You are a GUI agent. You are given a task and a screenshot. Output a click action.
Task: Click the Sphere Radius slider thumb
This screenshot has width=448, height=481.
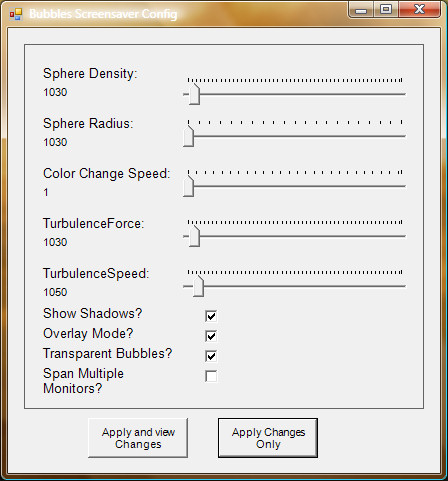[188, 136]
